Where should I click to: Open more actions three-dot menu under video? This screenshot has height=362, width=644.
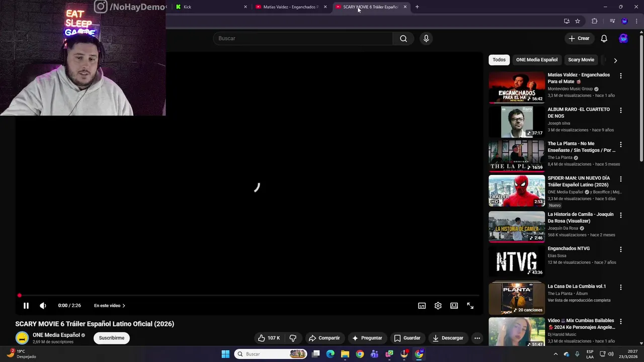click(477, 338)
